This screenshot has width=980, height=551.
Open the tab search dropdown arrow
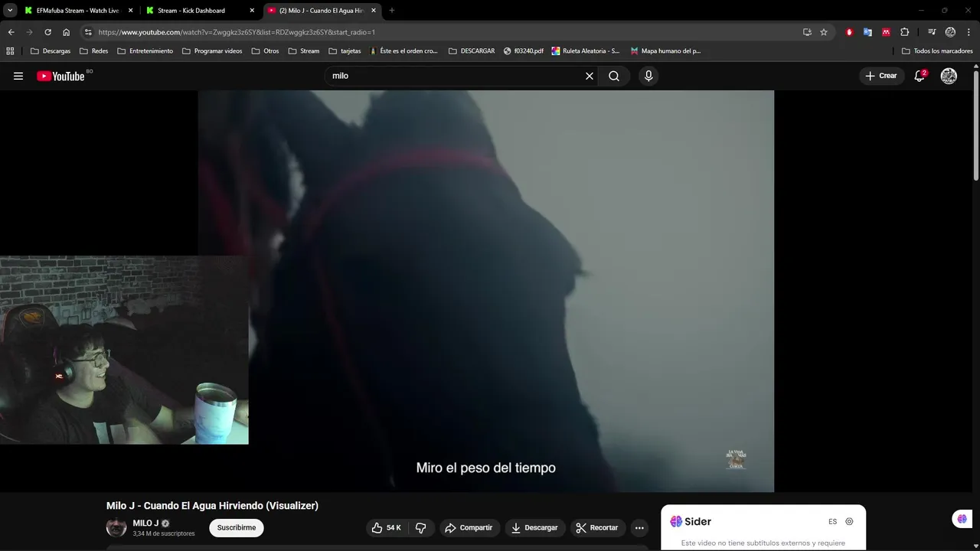coord(10,11)
